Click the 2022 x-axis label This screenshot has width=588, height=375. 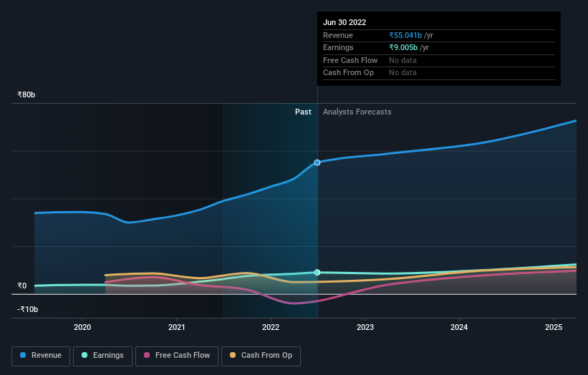271,328
